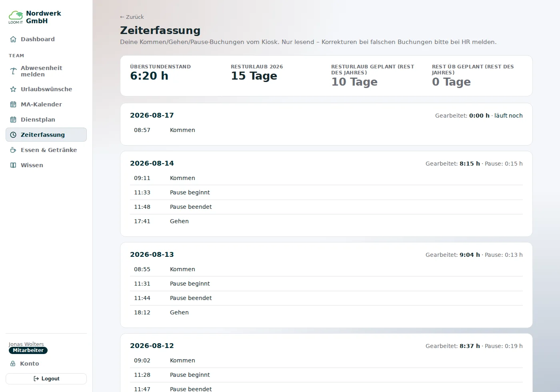Click the Gearbeitet 9:04 h summary
Screen dimensions: 560x392
click(x=474, y=255)
